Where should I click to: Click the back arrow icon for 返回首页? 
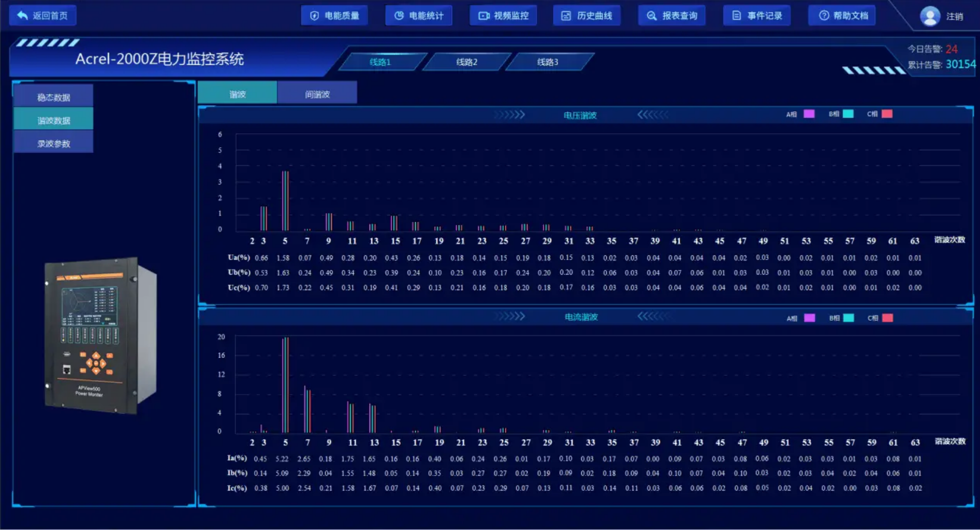(x=22, y=16)
